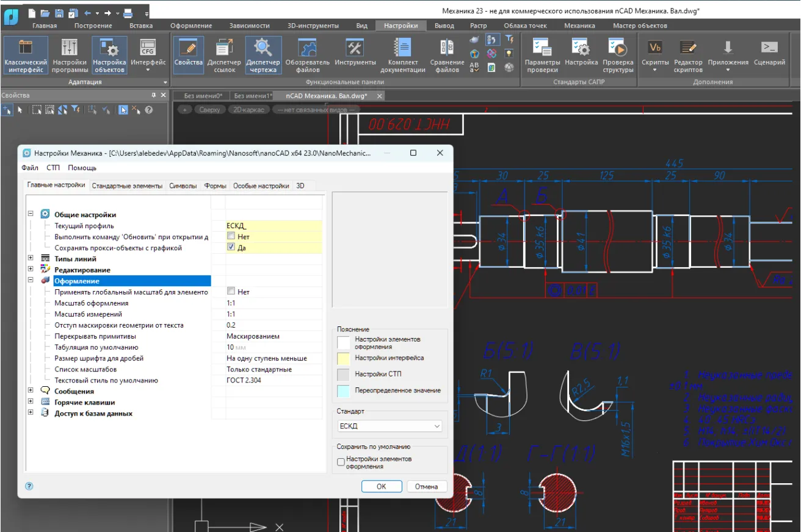The width and height of the screenshot is (801, 532).
Task: Check Настройки элементов оформления under Сохранить по умолчанию
Action: (x=341, y=462)
